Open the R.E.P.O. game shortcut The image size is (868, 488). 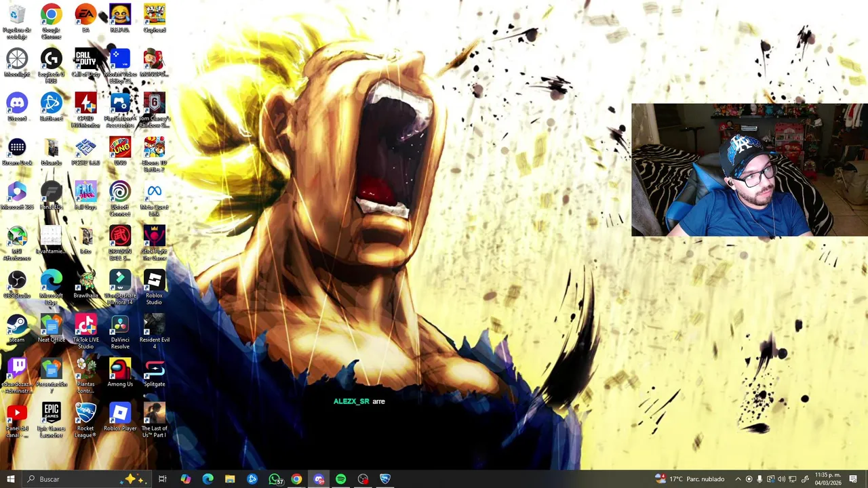coord(120,18)
